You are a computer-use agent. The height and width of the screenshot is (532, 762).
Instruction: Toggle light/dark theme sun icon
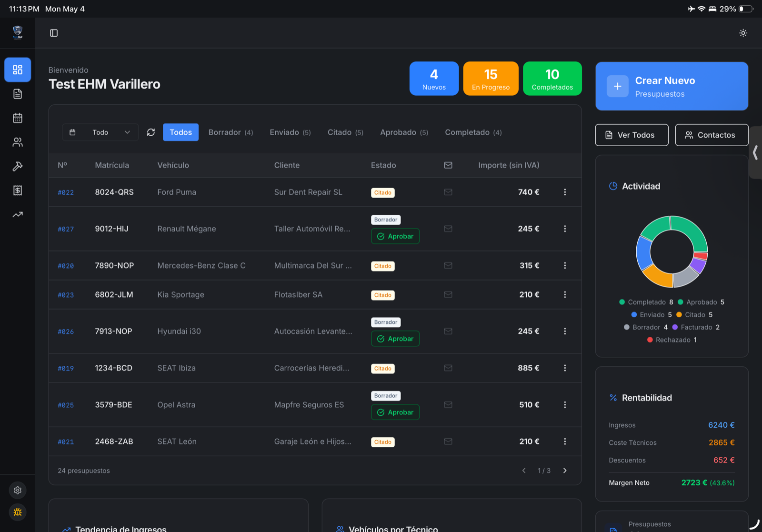743,33
